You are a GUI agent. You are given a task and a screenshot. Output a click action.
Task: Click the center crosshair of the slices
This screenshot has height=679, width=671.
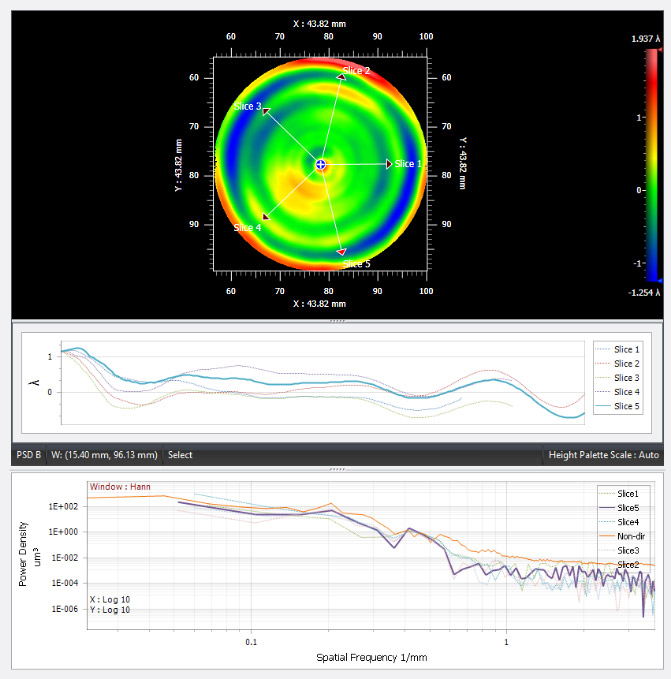(320, 164)
